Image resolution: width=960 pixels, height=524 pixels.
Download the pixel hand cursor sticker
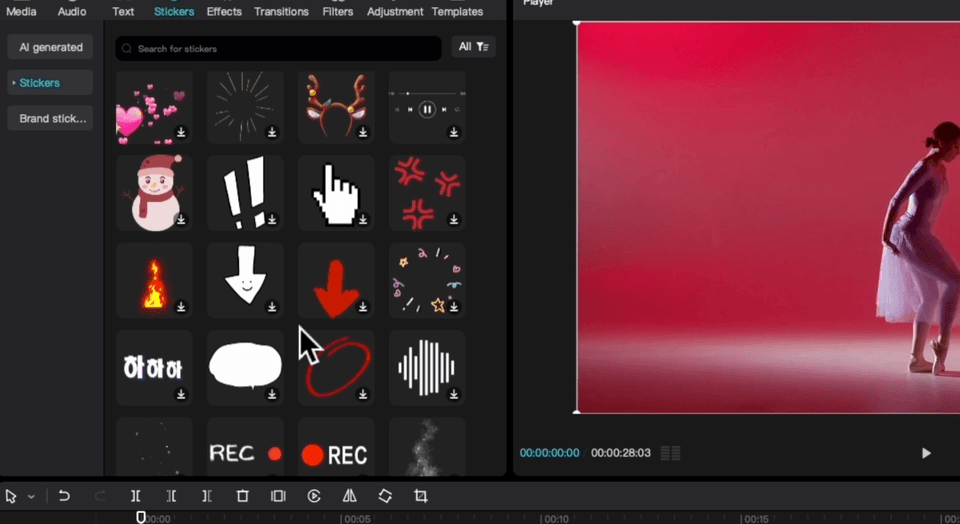click(x=363, y=219)
